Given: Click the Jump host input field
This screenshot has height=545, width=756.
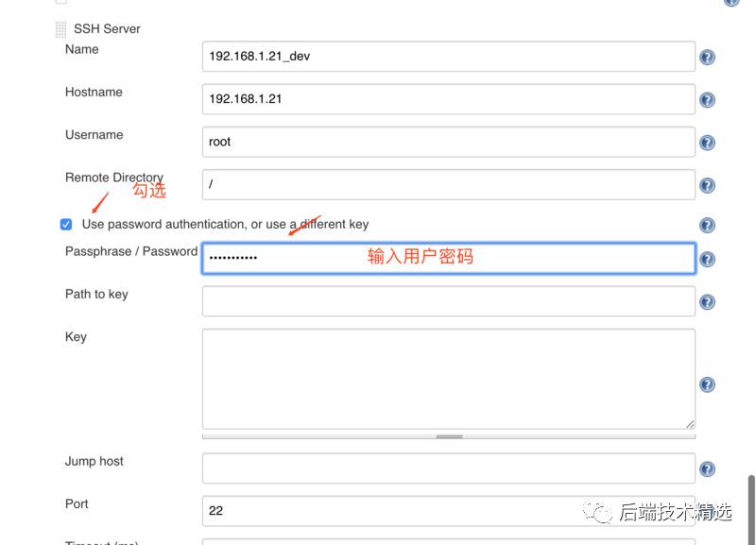Looking at the screenshot, I should tap(448, 468).
